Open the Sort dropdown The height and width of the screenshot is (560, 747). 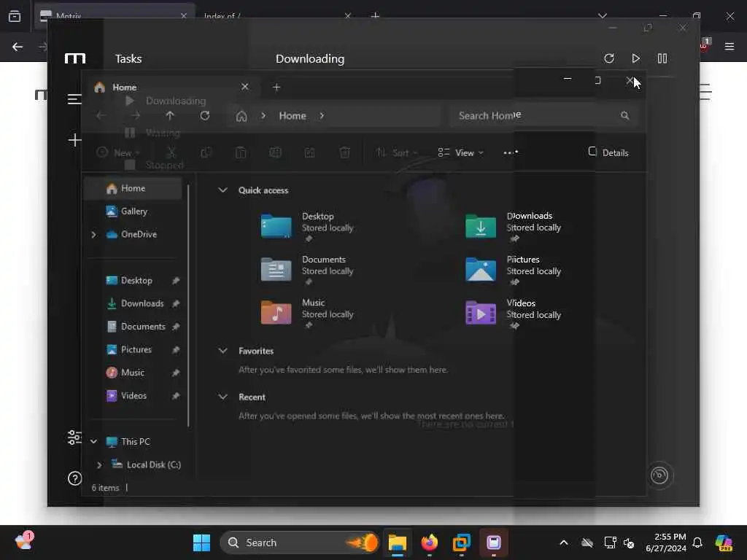tap(396, 152)
